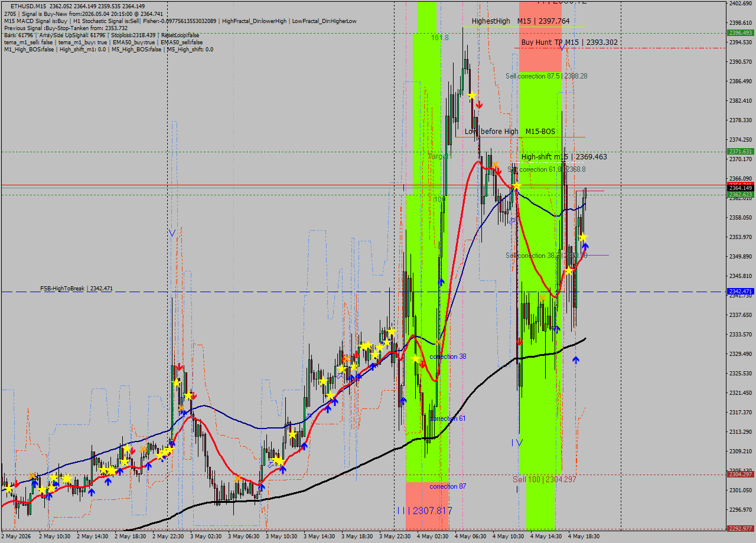This screenshot has width=756, height=543.
Task: Select the FSB-HighToBreak | 2342.471 label
Action: coord(76,288)
